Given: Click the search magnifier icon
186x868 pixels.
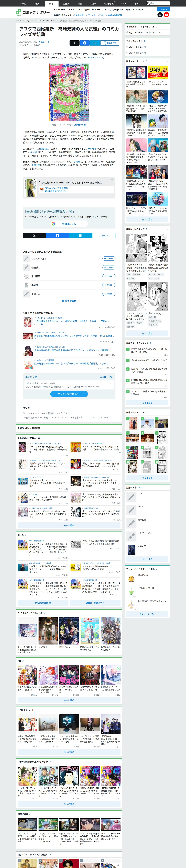Looking at the screenshot, I should (148, 3).
